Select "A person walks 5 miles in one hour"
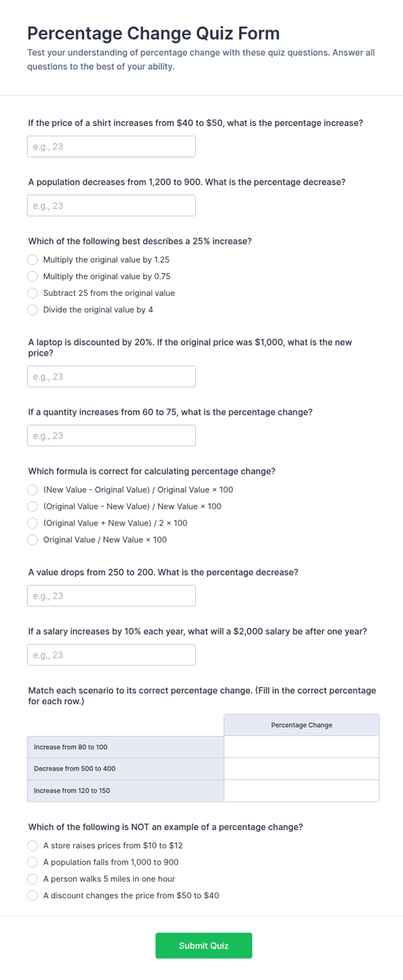The width and height of the screenshot is (403, 980). point(32,879)
